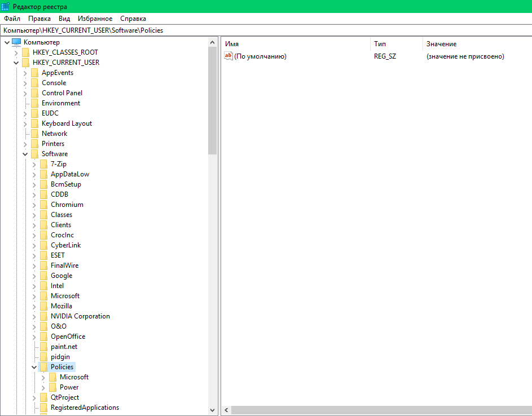Screen dimensions: 532x416
Task: Select the RegisteredApplications registry key
Action: click(85, 408)
